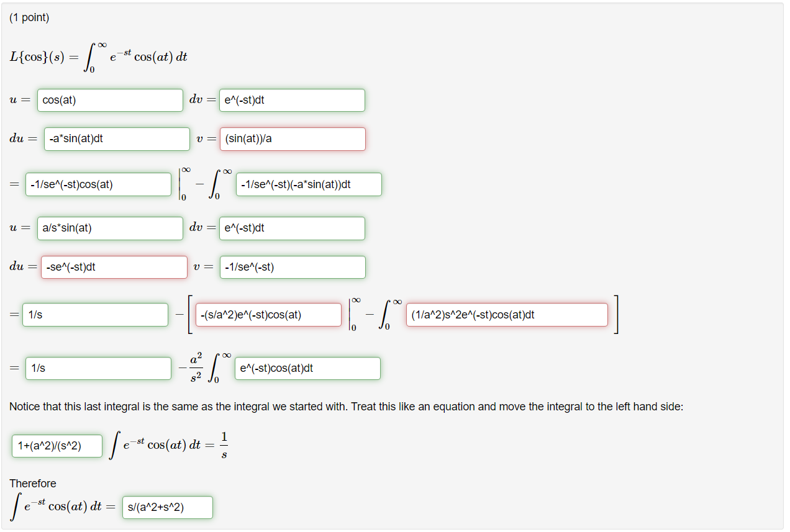Viewport: 790px width, 532px height.
Task: Select the second 1/s field near a^2/s^2
Action: coord(98,368)
